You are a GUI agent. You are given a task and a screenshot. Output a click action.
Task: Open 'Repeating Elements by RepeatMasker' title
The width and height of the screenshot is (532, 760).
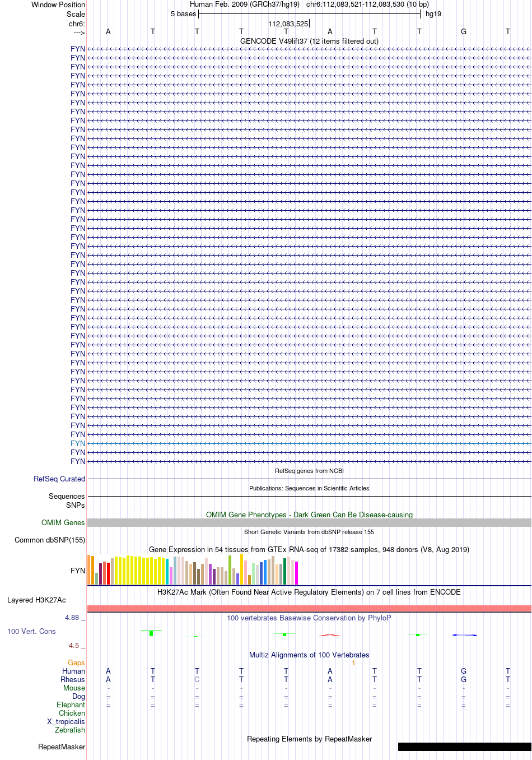(309, 739)
